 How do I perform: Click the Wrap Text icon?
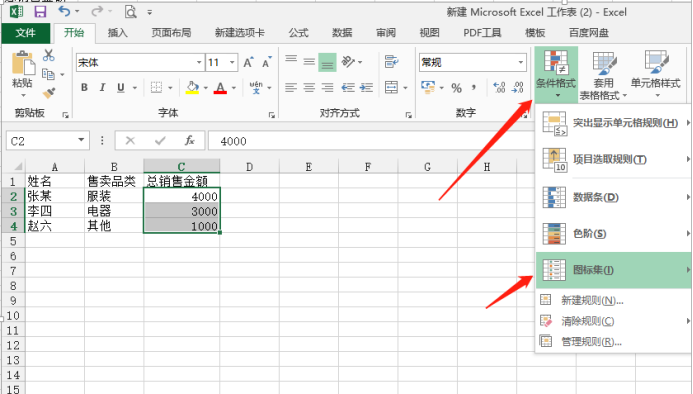pyautogui.click(x=391, y=62)
